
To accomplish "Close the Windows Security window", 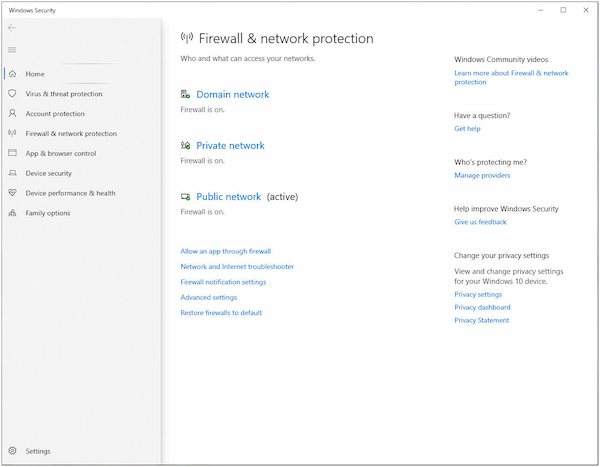I will [x=586, y=10].
